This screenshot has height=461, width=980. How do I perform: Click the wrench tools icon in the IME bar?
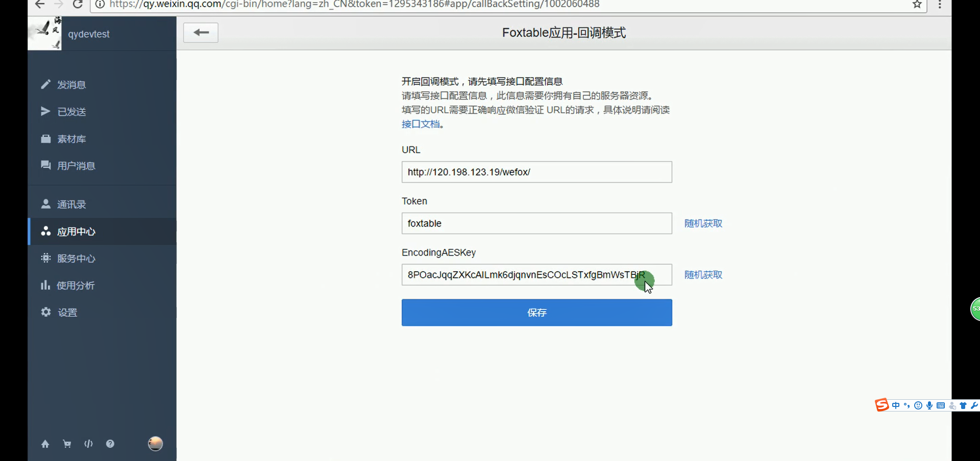coord(974,405)
